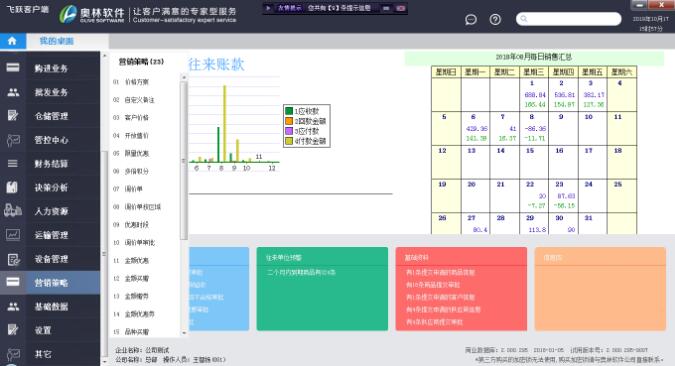Click the 营销策略 list scrollbar thumb
The image size is (675, 366).
[x=184, y=160]
